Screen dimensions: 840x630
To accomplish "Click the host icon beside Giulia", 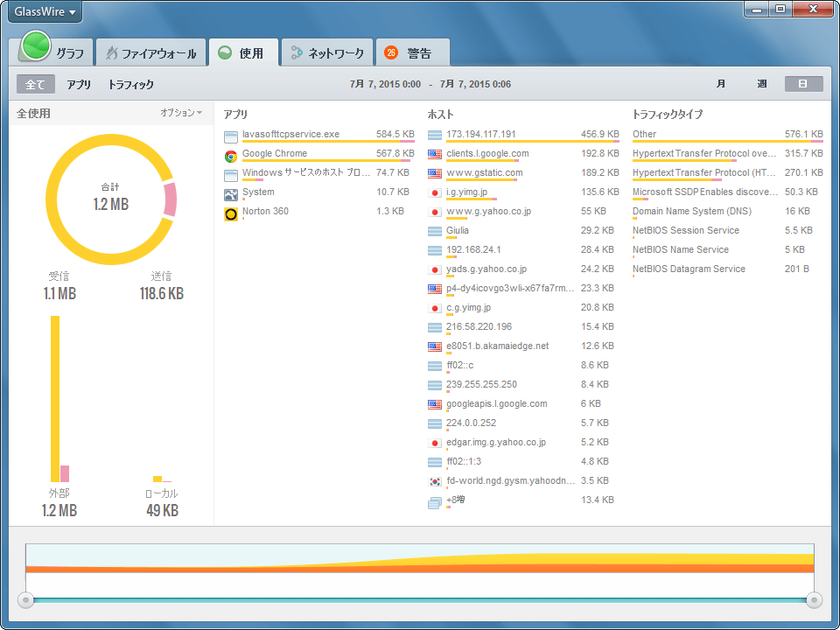I will (435, 231).
